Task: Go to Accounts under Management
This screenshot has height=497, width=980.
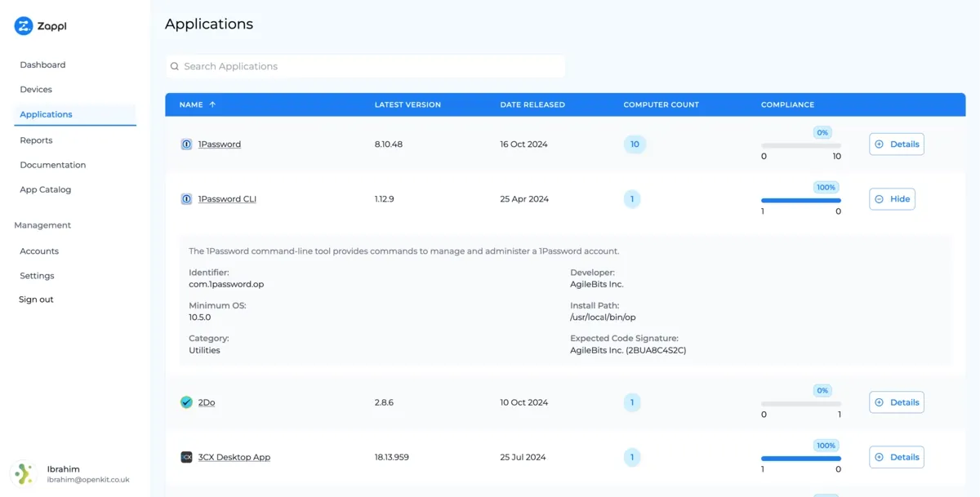Action: [x=38, y=251]
